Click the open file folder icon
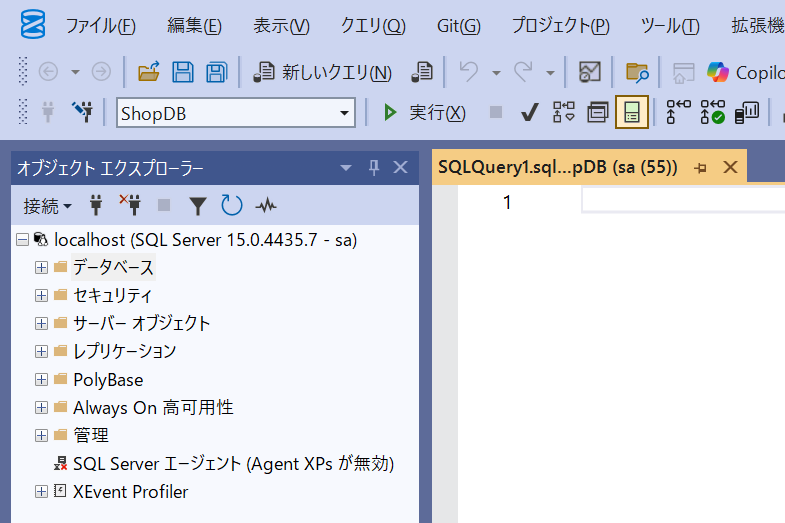This screenshot has width=785, height=523. click(x=149, y=72)
